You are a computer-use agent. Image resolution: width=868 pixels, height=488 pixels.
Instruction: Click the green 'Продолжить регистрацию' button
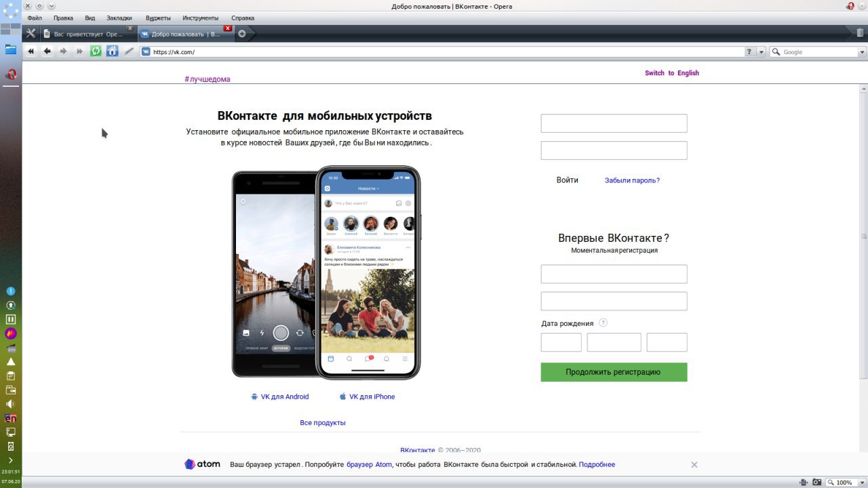pyautogui.click(x=614, y=372)
